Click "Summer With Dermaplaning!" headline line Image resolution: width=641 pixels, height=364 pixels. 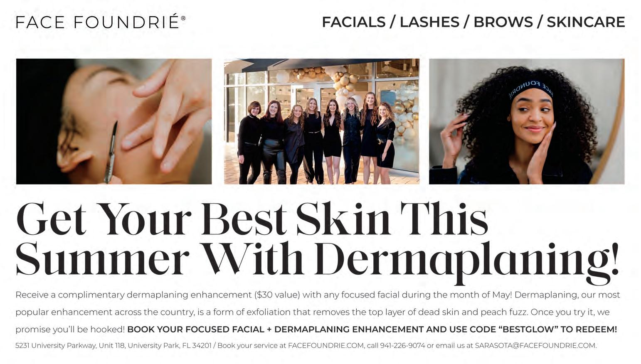[318, 259]
